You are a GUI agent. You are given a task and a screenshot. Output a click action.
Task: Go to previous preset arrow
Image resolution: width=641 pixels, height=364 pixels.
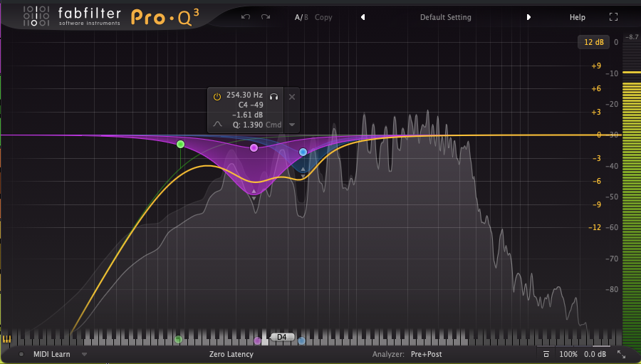point(363,17)
